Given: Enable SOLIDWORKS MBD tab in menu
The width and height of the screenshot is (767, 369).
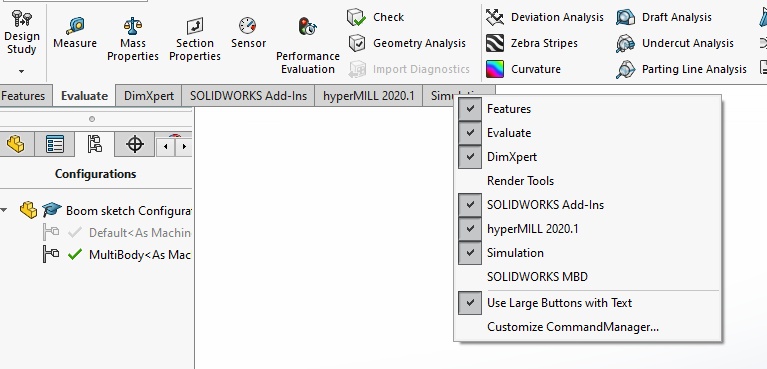Looking at the screenshot, I should 587,277.
